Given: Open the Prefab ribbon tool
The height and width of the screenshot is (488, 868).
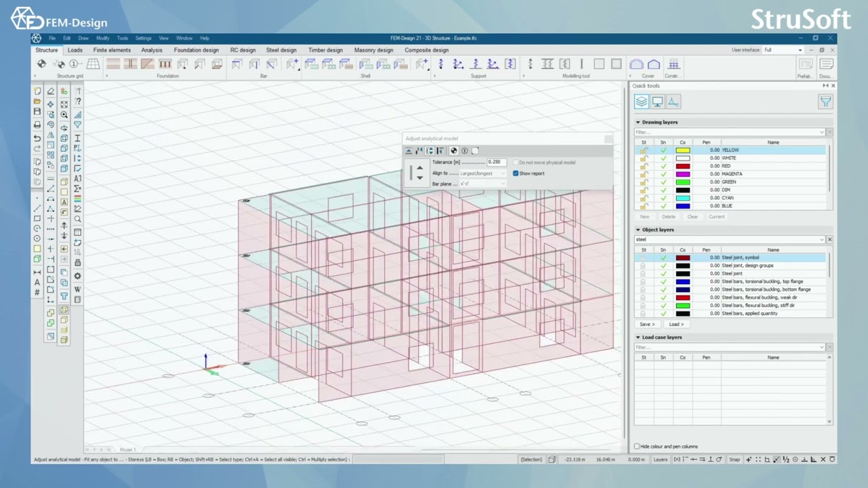Looking at the screenshot, I should [805, 64].
